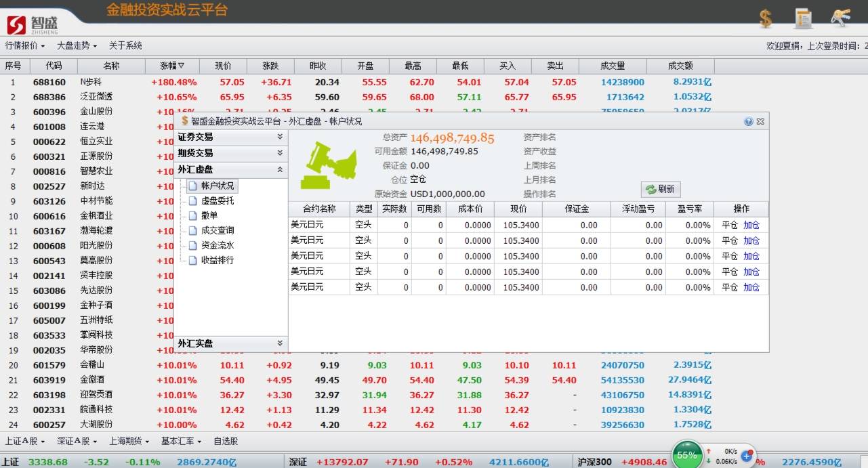This screenshot has width=868, height=468.
Task: Click the 上证 index value 3338.68
Action: coord(47,462)
